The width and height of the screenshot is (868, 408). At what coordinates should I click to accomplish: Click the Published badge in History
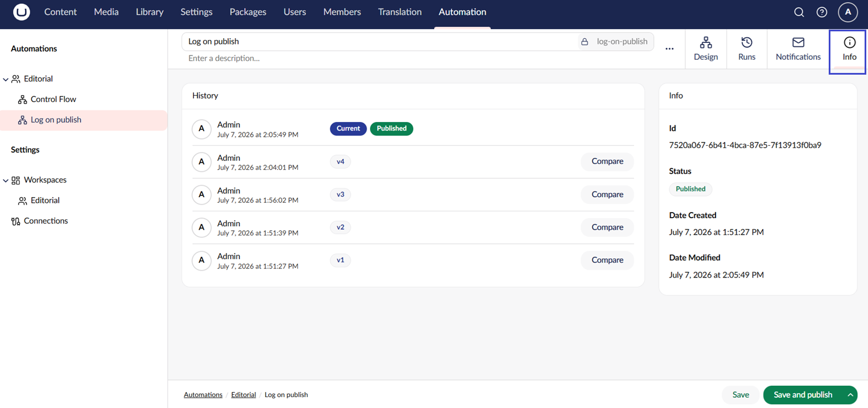click(x=392, y=129)
